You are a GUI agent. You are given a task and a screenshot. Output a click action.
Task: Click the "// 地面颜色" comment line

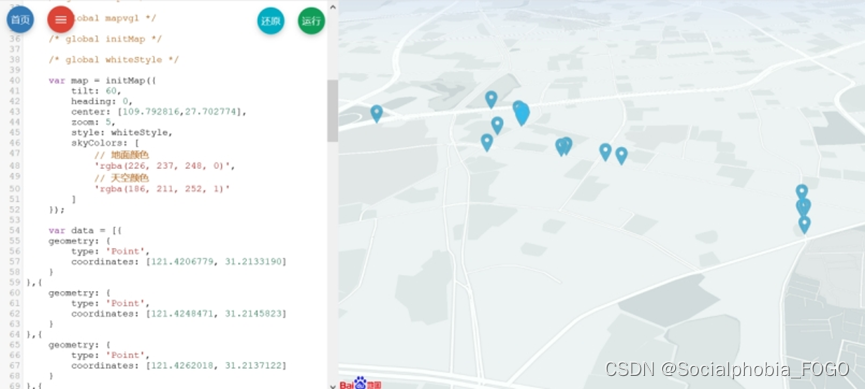pyautogui.click(x=121, y=155)
